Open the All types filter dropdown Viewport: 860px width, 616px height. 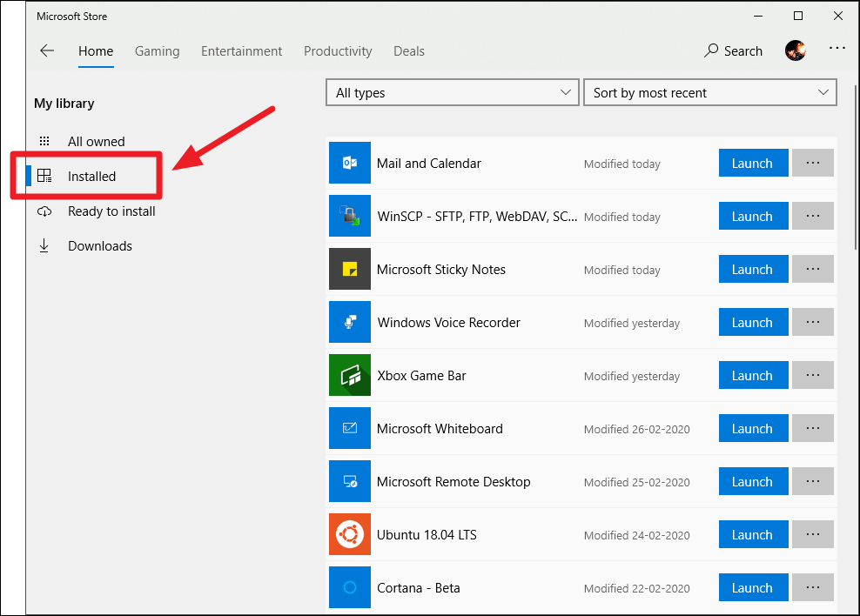coord(452,92)
